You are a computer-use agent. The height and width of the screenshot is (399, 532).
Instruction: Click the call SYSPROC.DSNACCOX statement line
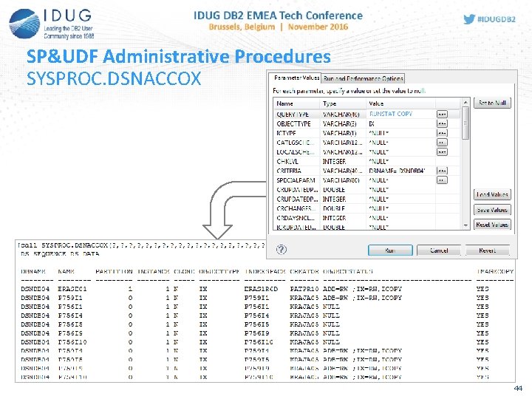point(141,245)
